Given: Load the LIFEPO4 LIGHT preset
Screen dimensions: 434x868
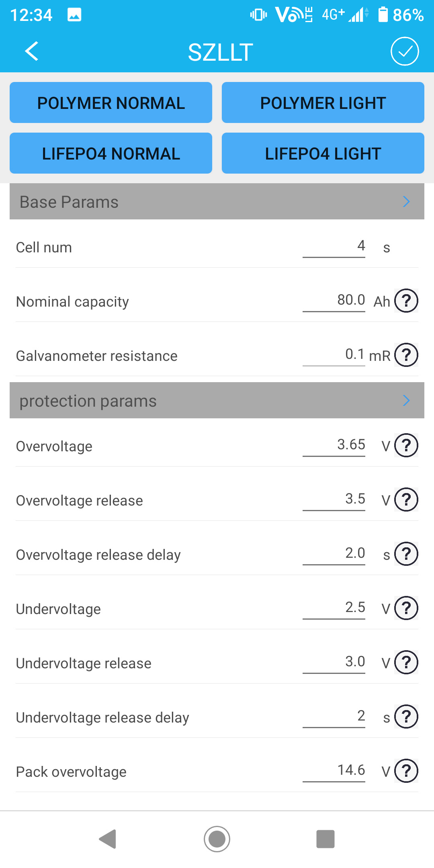Looking at the screenshot, I should click(323, 154).
